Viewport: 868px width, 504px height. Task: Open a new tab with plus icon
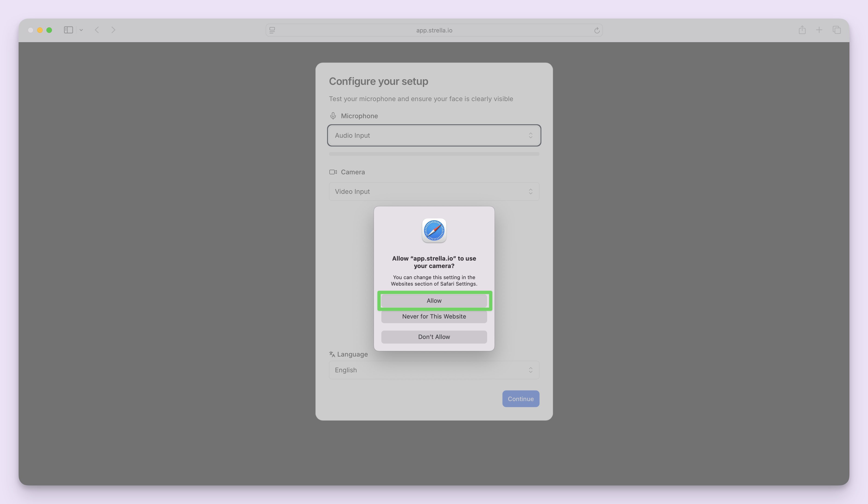pos(819,30)
